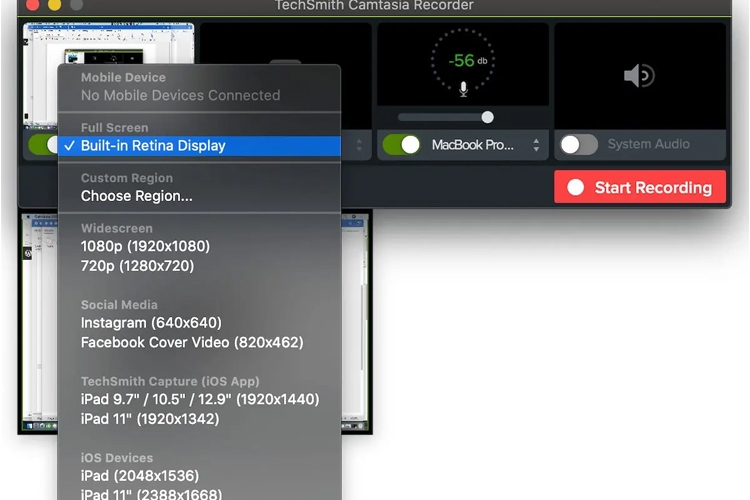Select Facebook Cover Video (820x462) preset
Viewport: 750px width, 500px height.
199,342
